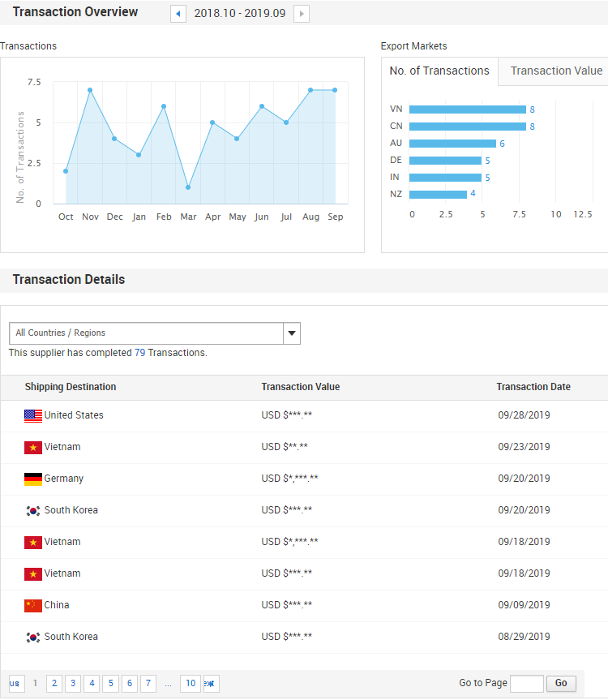Click the Go to Page input field
This screenshot has width=608, height=700.
[x=527, y=683]
